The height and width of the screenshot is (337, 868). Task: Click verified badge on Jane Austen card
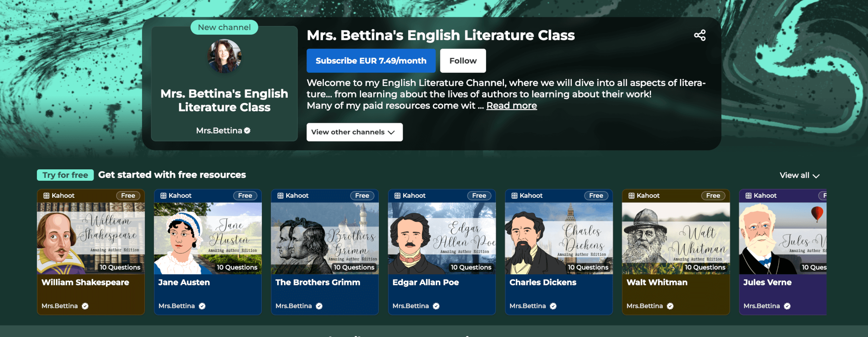(202, 306)
